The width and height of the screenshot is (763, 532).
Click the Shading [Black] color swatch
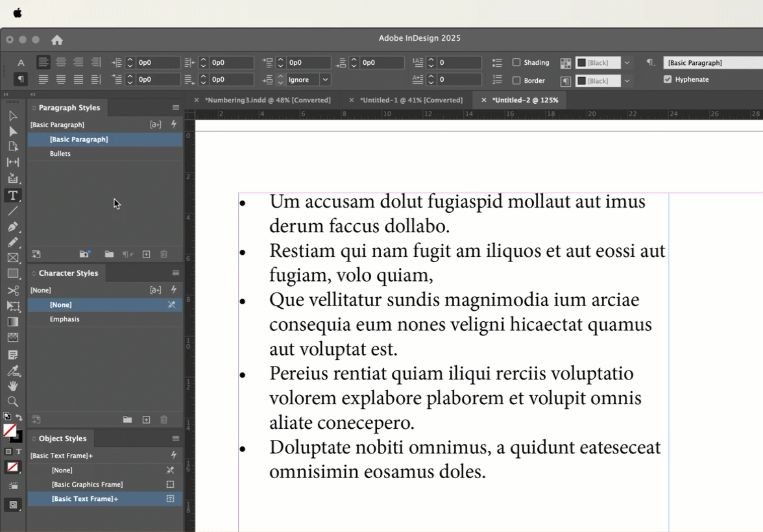click(x=598, y=63)
